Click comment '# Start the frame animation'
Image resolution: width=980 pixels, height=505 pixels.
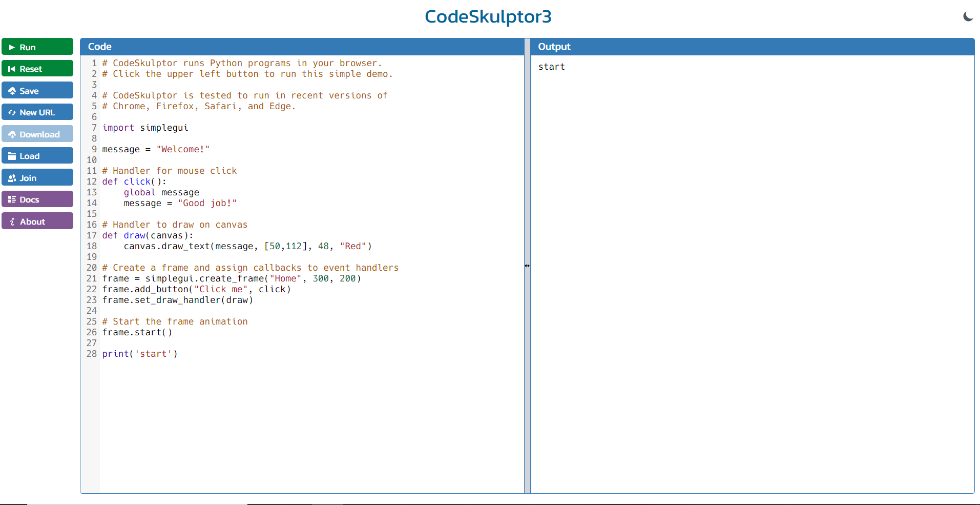(x=175, y=321)
